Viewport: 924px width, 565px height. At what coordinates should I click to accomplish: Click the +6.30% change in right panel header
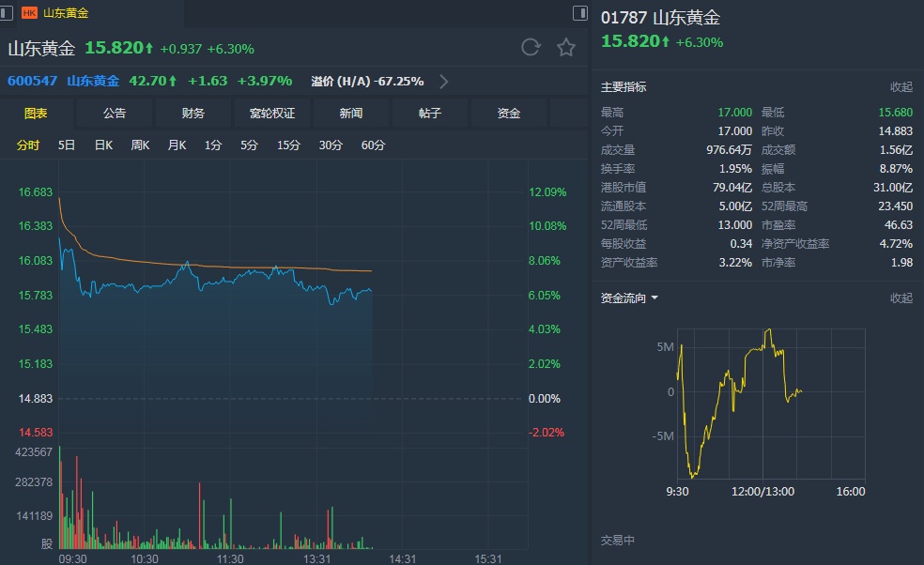coord(700,42)
